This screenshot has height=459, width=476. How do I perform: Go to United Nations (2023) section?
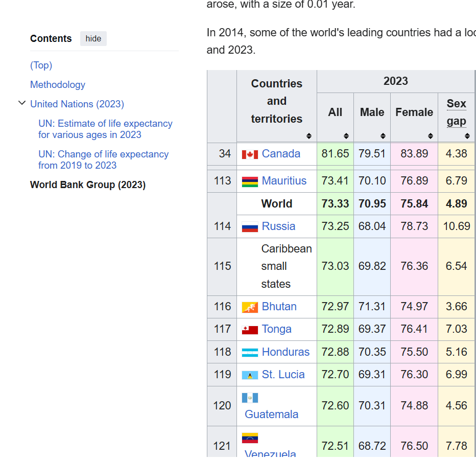(77, 104)
